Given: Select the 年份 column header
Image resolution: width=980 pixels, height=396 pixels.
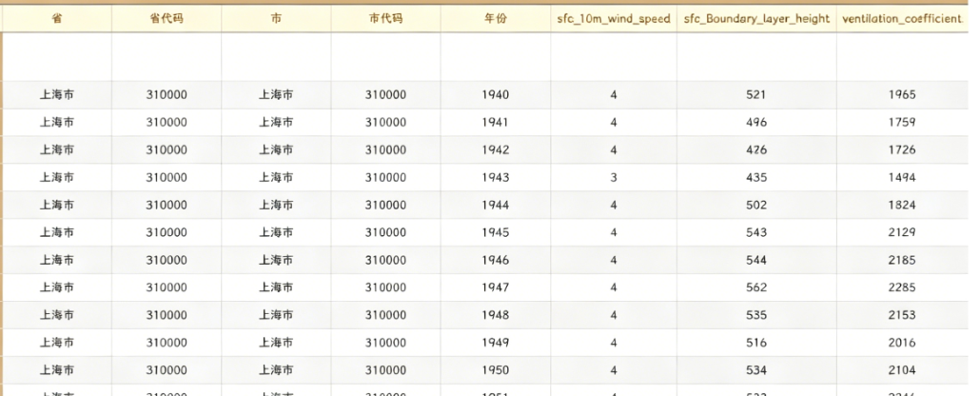Looking at the screenshot, I should (496, 19).
